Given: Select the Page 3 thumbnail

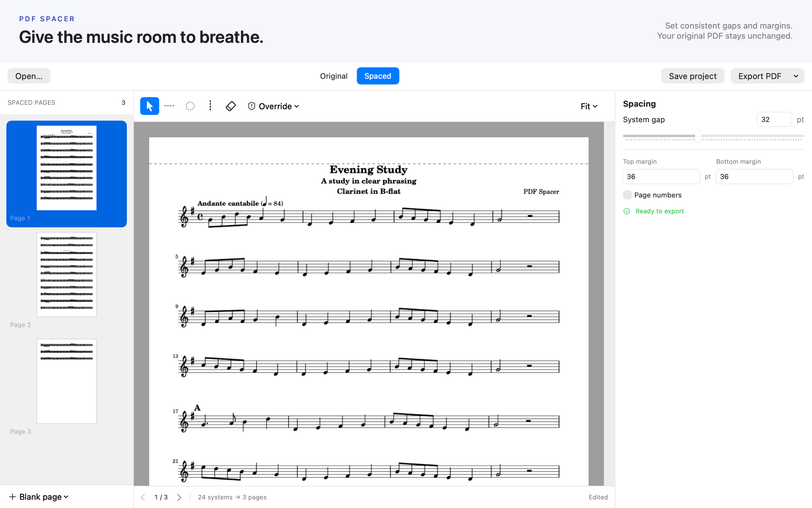Looking at the screenshot, I should (x=66, y=381).
